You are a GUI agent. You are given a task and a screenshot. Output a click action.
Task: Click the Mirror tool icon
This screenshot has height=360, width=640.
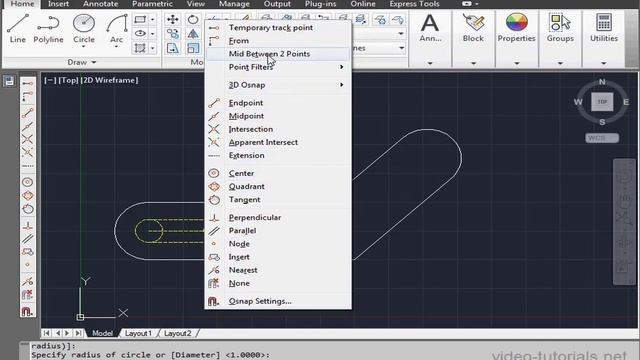pos(193,33)
